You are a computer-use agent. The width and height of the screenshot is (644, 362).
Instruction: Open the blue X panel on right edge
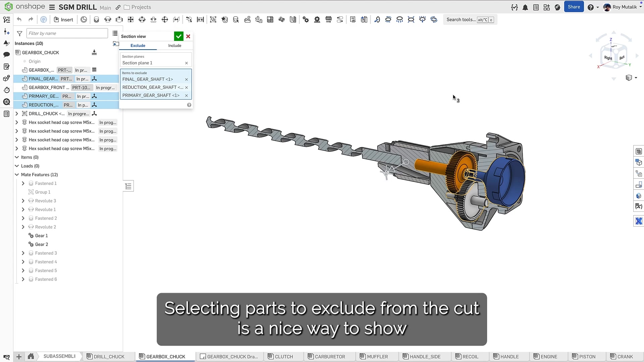(x=639, y=221)
